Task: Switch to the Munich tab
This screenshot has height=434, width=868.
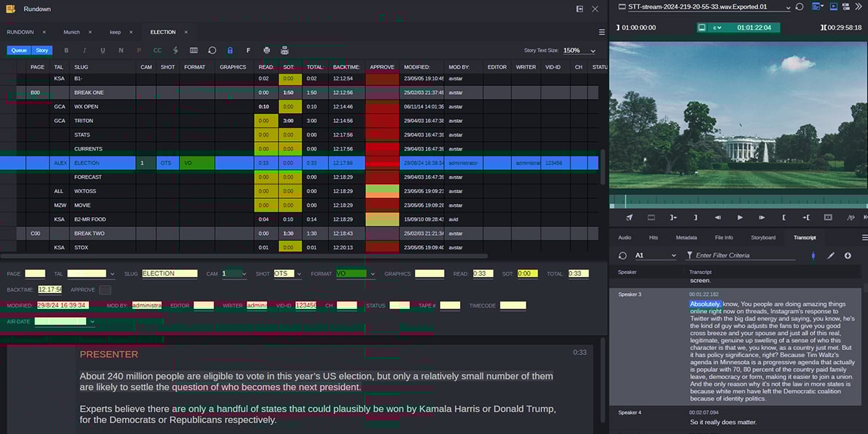Action: pos(72,32)
